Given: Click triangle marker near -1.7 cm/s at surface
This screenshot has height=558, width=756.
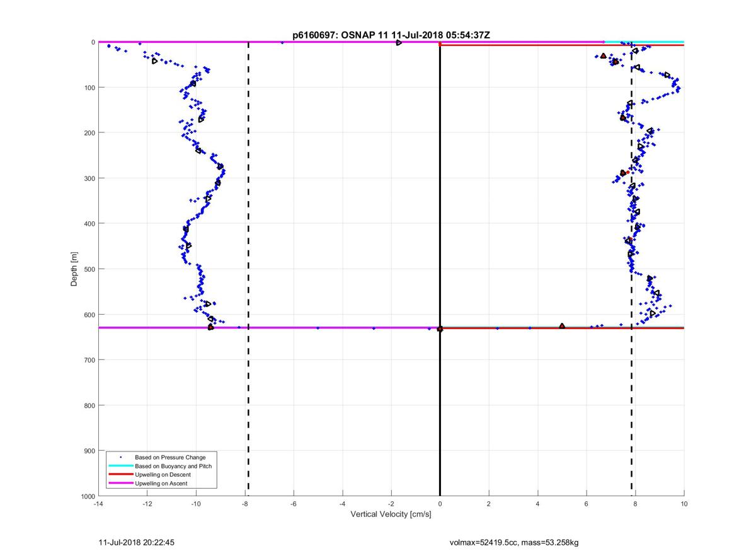Looking at the screenshot, I should pyautogui.click(x=399, y=42).
